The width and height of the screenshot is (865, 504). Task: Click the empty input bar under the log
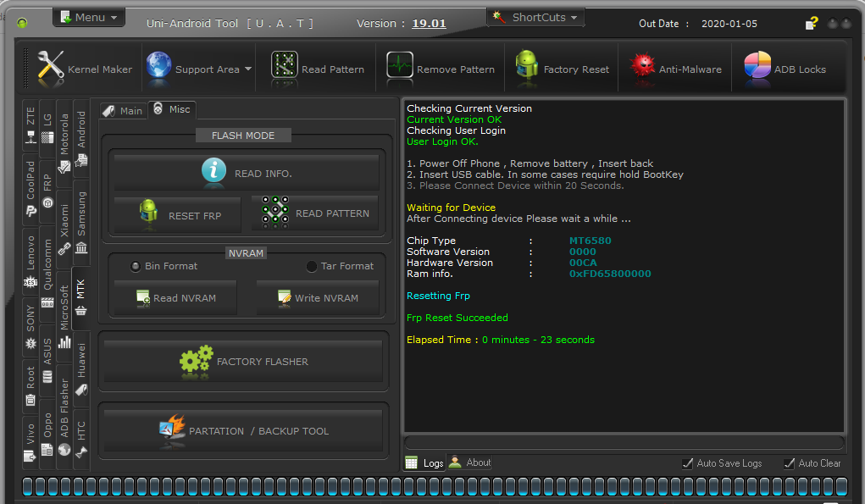[624, 442]
